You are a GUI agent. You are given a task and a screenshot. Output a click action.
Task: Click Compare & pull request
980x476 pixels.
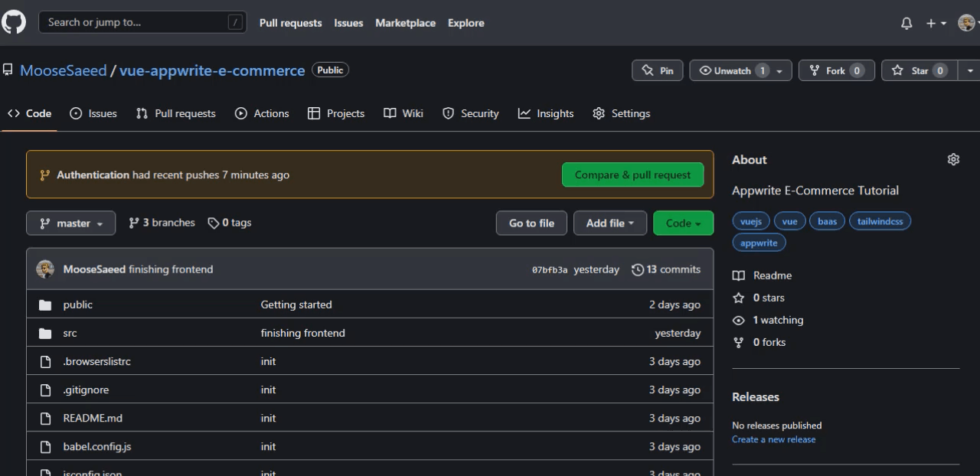click(632, 174)
